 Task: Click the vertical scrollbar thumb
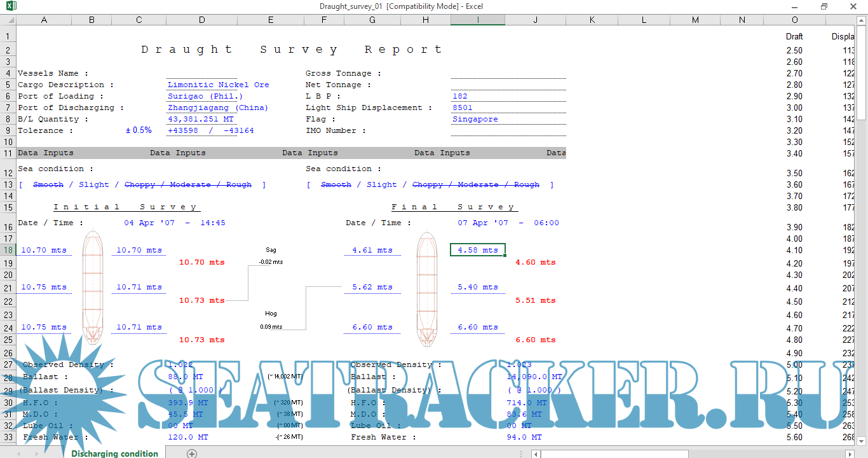(862, 76)
